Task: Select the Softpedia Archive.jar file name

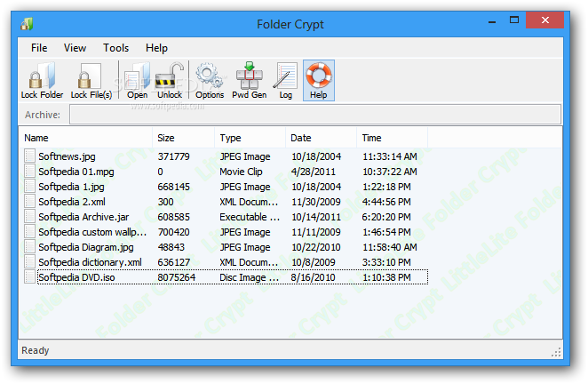Action: point(83,217)
